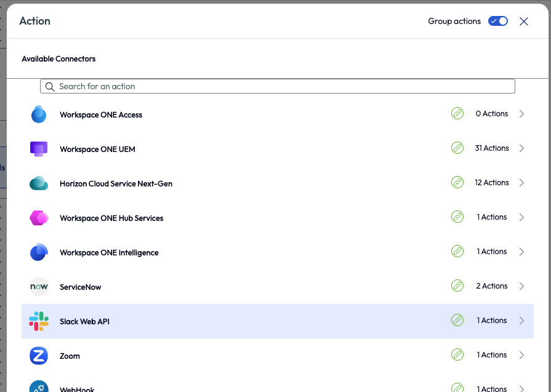Screen dimensions: 551x392
Task: Click the Zoom connector logo
Action: click(x=39, y=356)
